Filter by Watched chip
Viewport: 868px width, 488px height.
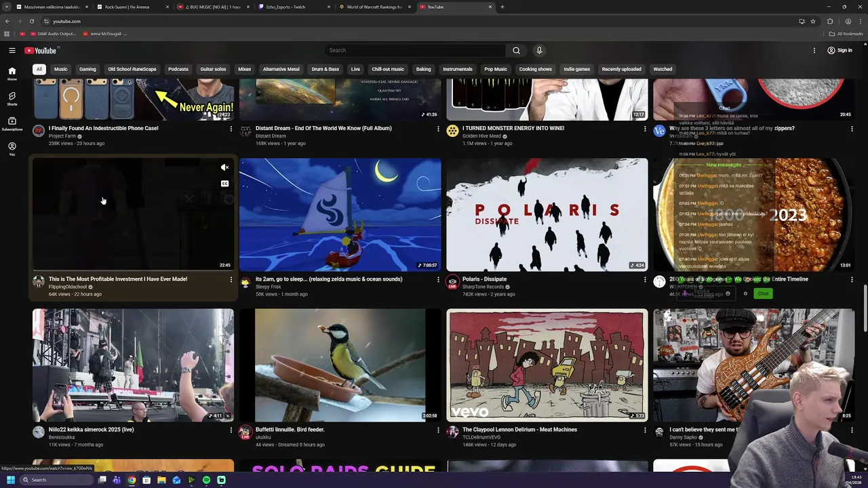(x=663, y=69)
